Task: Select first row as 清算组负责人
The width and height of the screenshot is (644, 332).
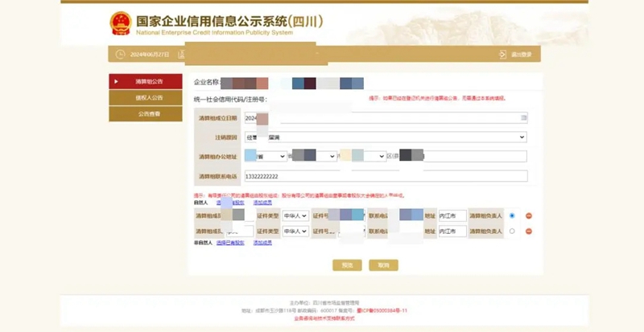Action: [512, 216]
